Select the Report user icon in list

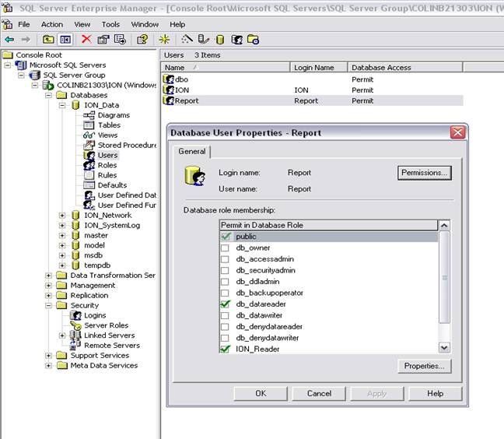[x=168, y=100]
